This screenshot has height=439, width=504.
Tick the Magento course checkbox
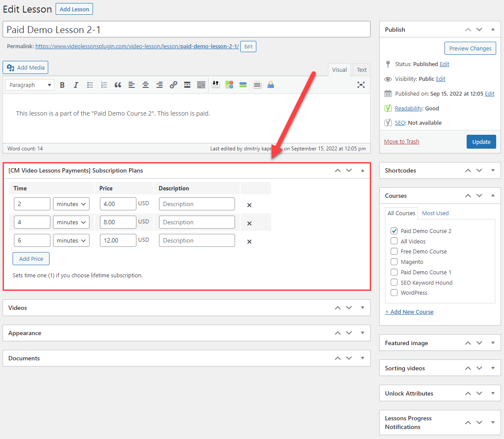pyautogui.click(x=394, y=262)
